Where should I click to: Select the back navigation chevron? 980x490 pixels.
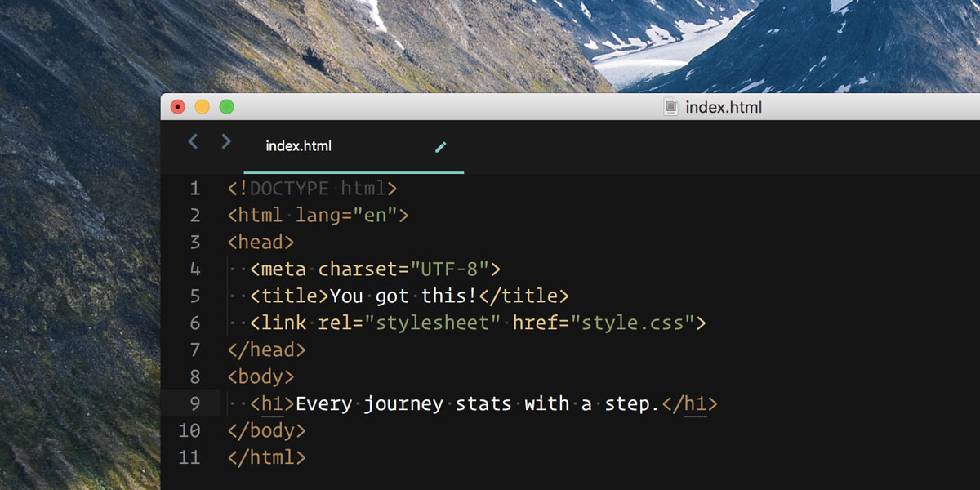click(194, 140)
